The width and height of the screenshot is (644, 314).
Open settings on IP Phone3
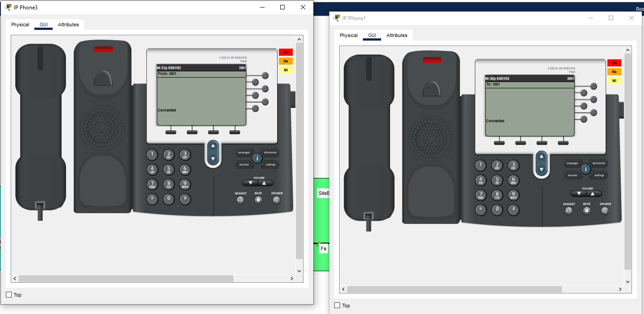(x=270, y=165)
